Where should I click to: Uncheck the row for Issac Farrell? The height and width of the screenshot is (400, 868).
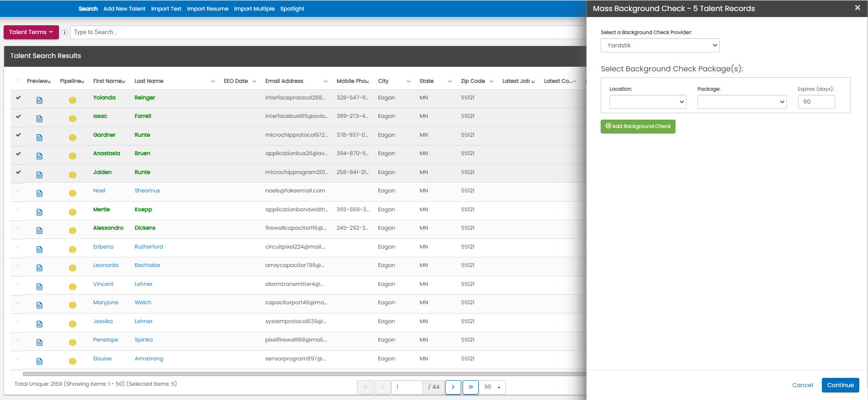click(18, 116)
